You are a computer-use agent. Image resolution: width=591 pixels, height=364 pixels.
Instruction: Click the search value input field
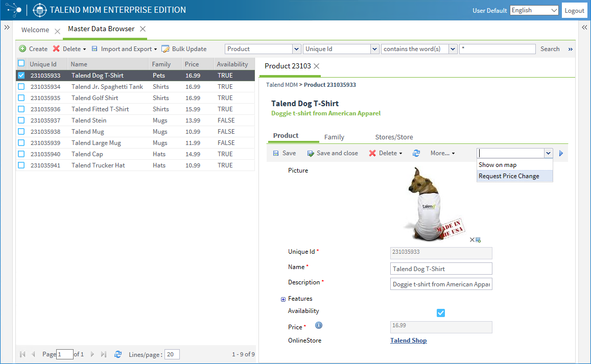click(497, 49)
